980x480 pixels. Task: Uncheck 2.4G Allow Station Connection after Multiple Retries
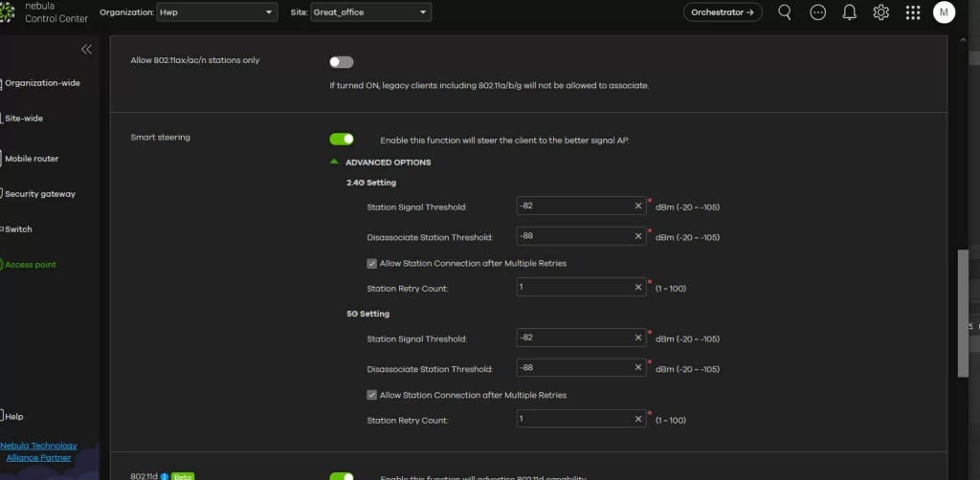click(x=372, y=263)
